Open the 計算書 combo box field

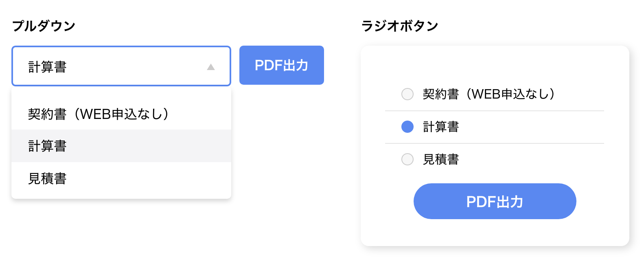click(121, 66)
